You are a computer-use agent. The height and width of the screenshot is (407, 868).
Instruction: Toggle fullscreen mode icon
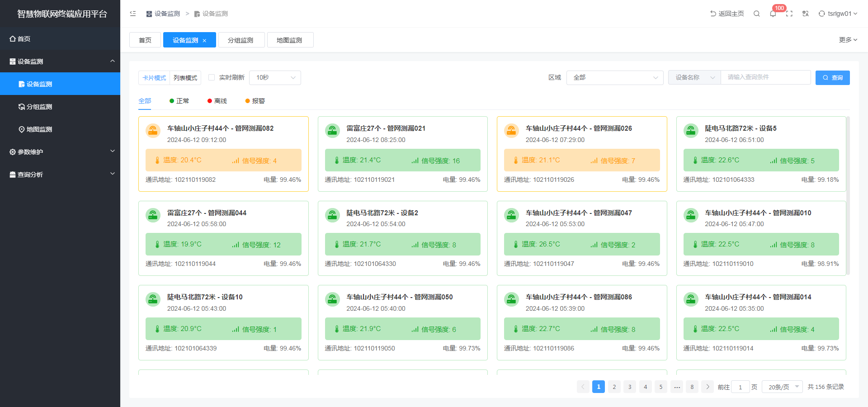789,14
